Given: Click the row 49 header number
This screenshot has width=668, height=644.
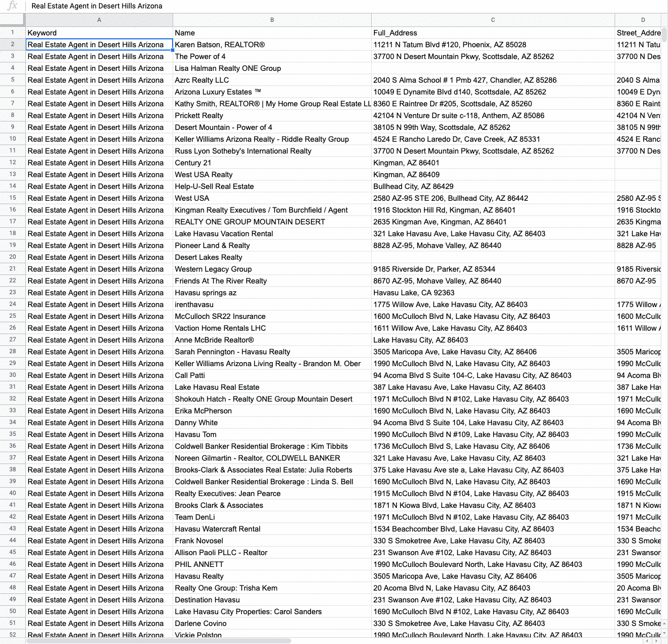Looking at the screenshot, I should [x=12, y=599].
